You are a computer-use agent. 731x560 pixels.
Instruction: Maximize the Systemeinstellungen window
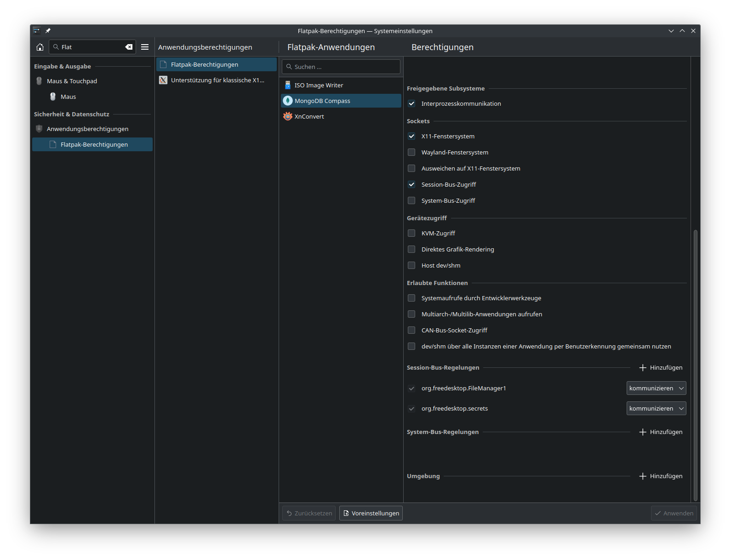682,31
